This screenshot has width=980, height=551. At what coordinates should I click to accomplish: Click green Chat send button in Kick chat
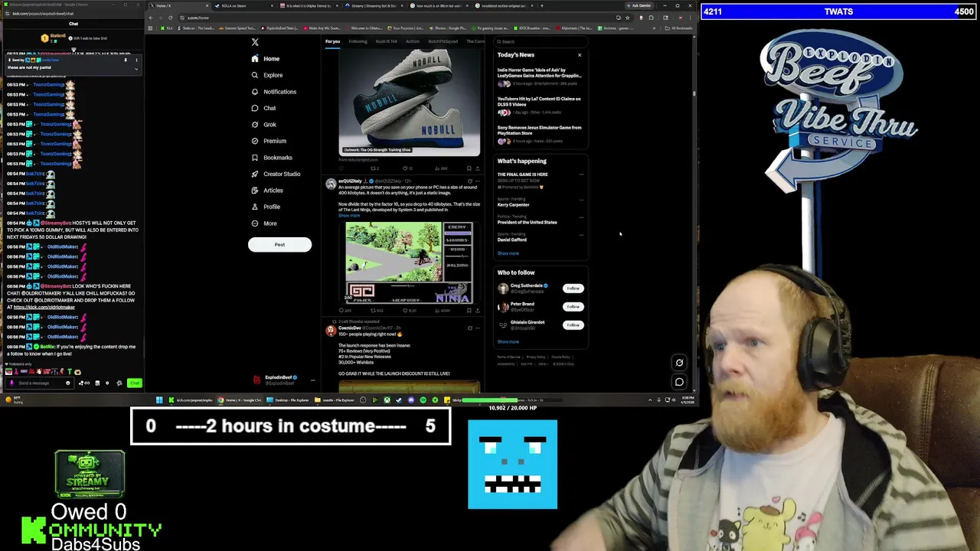(134, 383)
